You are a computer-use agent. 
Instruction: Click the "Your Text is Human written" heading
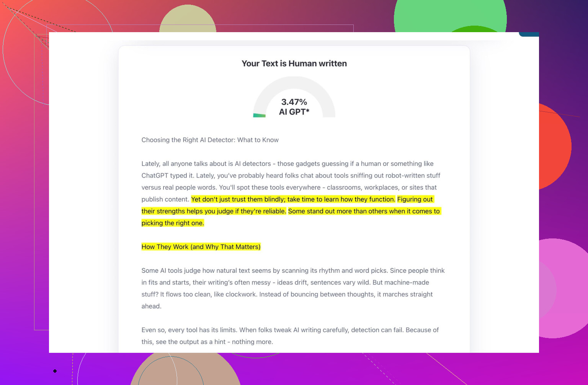click(x=294, y=64)
